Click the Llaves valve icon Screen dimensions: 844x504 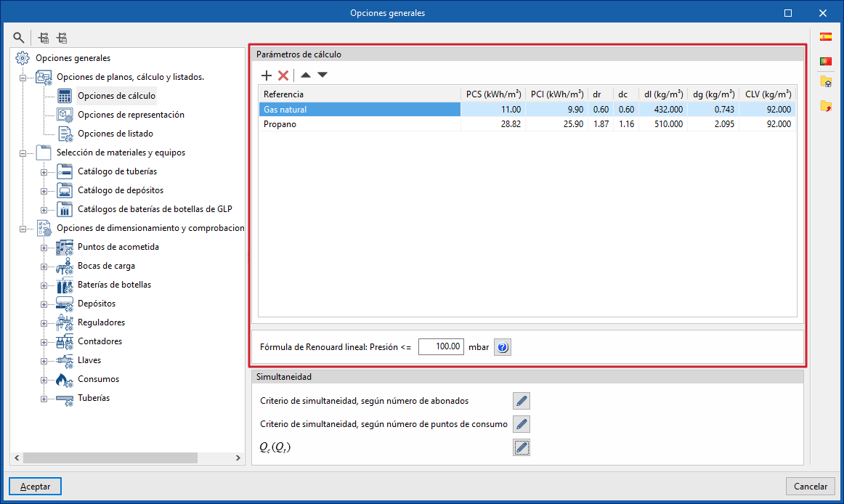pyautogui.click(x=65, y=361)
